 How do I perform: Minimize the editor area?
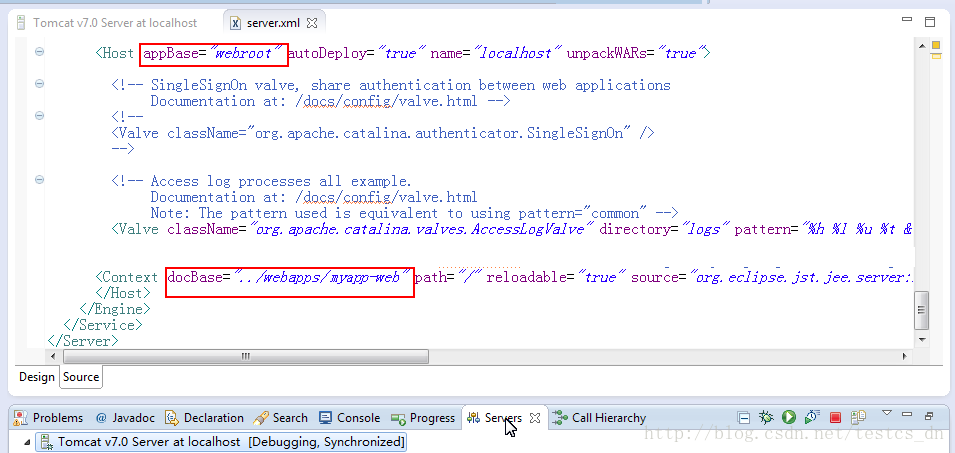pos(907,20)
